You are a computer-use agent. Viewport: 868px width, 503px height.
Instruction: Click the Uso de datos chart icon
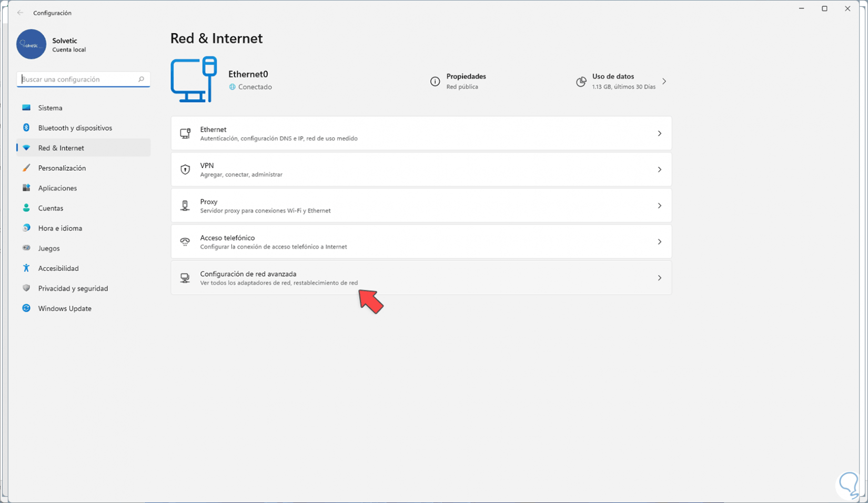[581, 82]
